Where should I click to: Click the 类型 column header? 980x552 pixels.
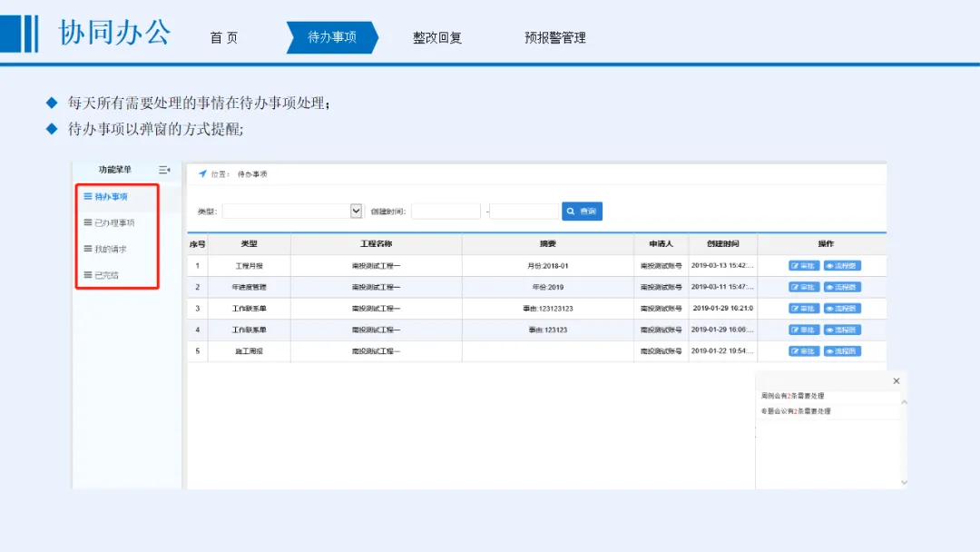pos(249,244)
